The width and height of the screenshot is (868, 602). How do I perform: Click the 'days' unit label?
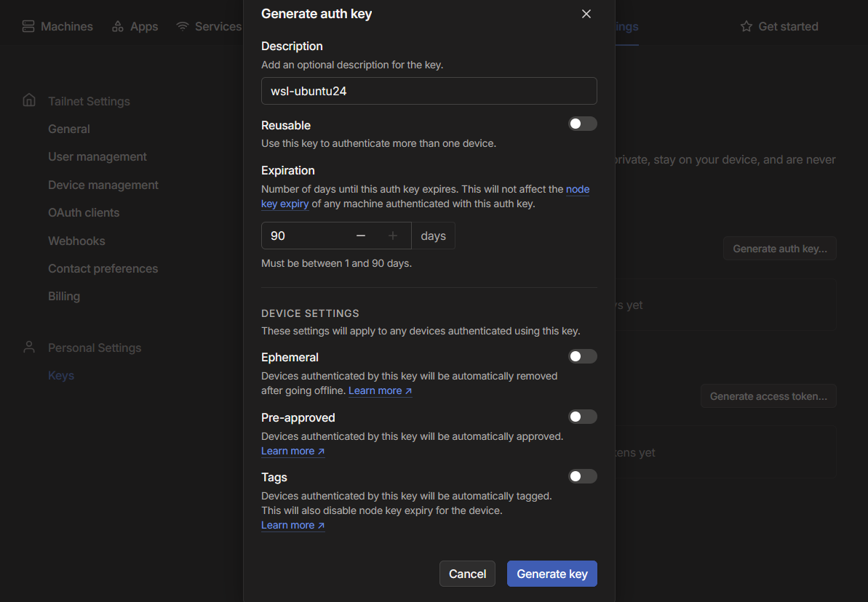point(434,236)
